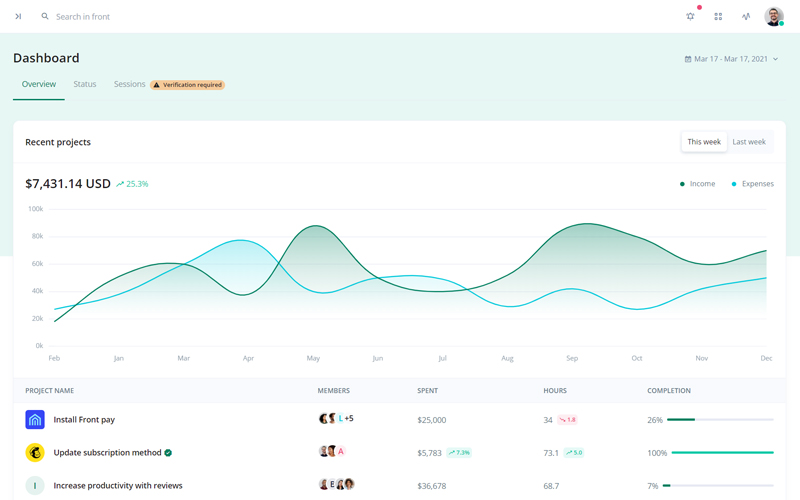The height and width of the screenshot is (500, 800).
Task: Switch chart to Last week
Action: tap(749, 142)
